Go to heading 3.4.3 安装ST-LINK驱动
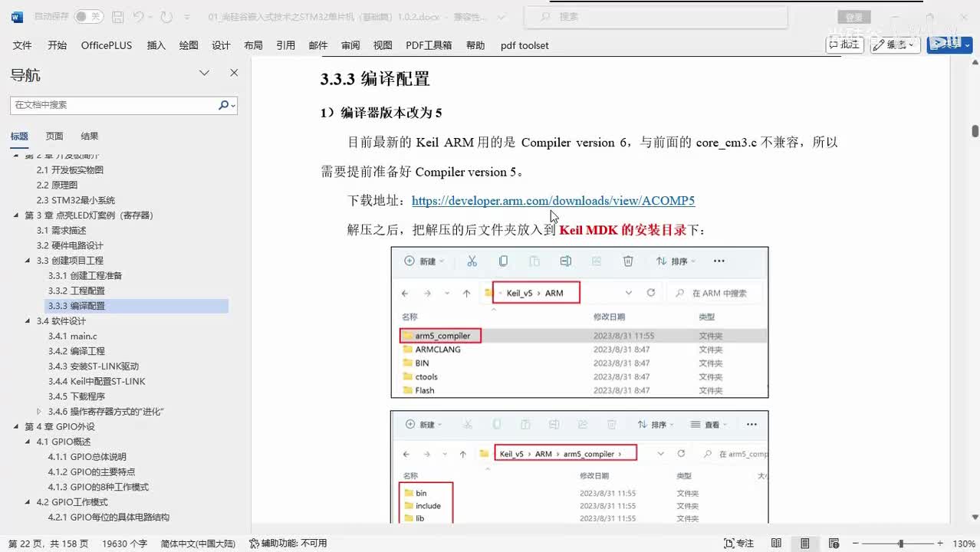980x552 pixels. (x=94, y=366)
